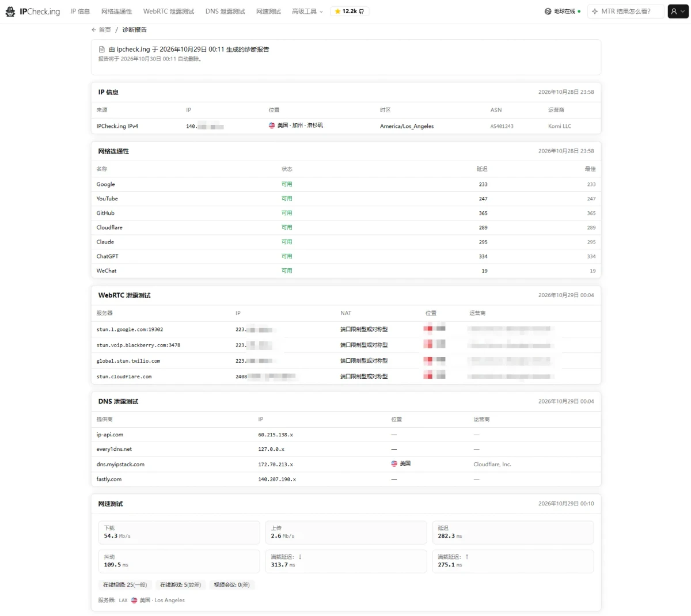Select the fastly.com provider name
The height and width of the screenshot is (616, 691).
109,479
